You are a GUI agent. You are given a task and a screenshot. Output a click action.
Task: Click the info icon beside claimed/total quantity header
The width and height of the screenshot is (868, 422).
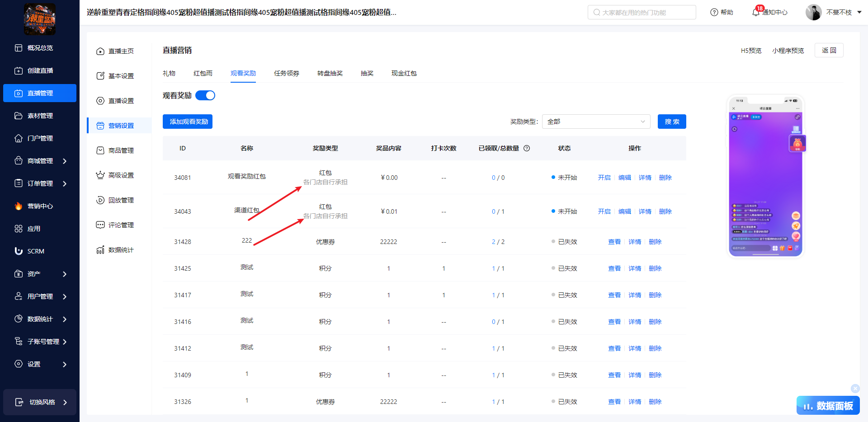527,148
